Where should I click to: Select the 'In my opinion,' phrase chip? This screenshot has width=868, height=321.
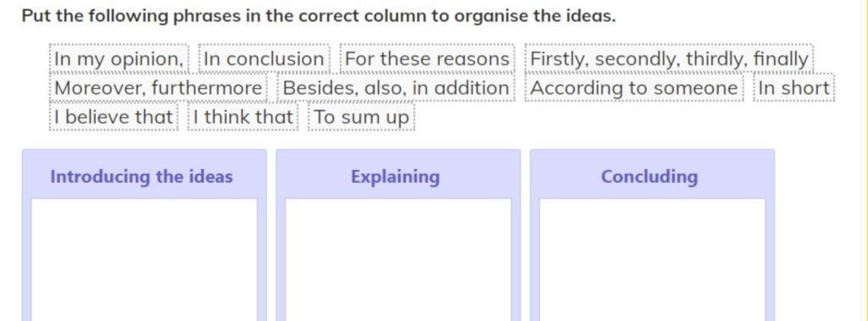click(x=119, y=58)
